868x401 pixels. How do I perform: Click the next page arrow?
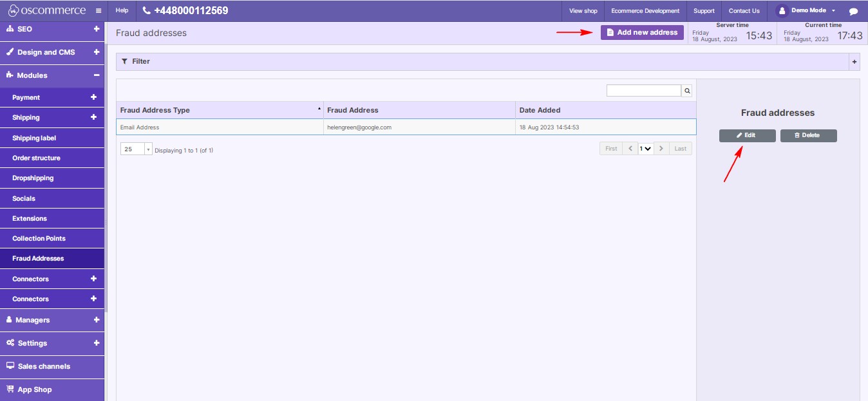(x=661, y=149)
